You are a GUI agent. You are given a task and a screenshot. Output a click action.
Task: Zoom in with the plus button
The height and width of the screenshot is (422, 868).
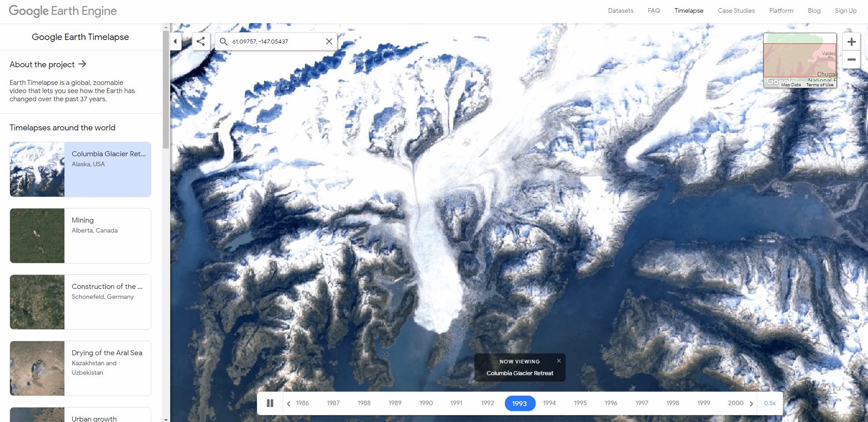coord(852,42)
